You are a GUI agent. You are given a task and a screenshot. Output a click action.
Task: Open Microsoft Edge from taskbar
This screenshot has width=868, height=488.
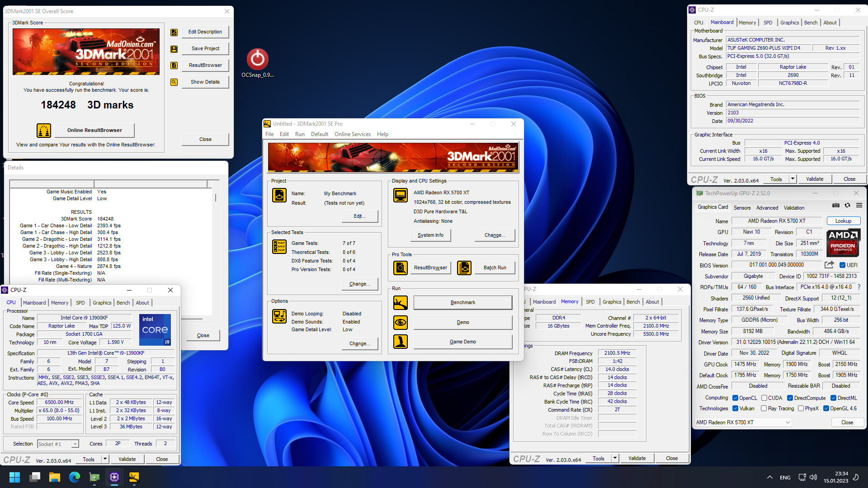pos(75,477)
